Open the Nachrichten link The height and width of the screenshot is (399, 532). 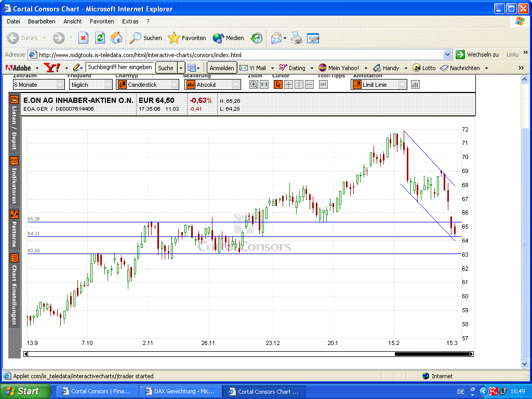(x=460, y=68)
